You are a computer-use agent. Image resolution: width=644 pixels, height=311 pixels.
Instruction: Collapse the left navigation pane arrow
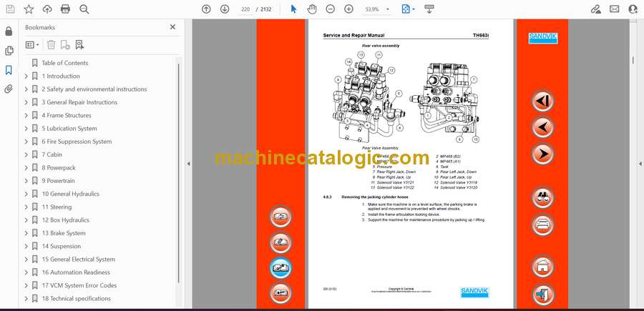188,164
